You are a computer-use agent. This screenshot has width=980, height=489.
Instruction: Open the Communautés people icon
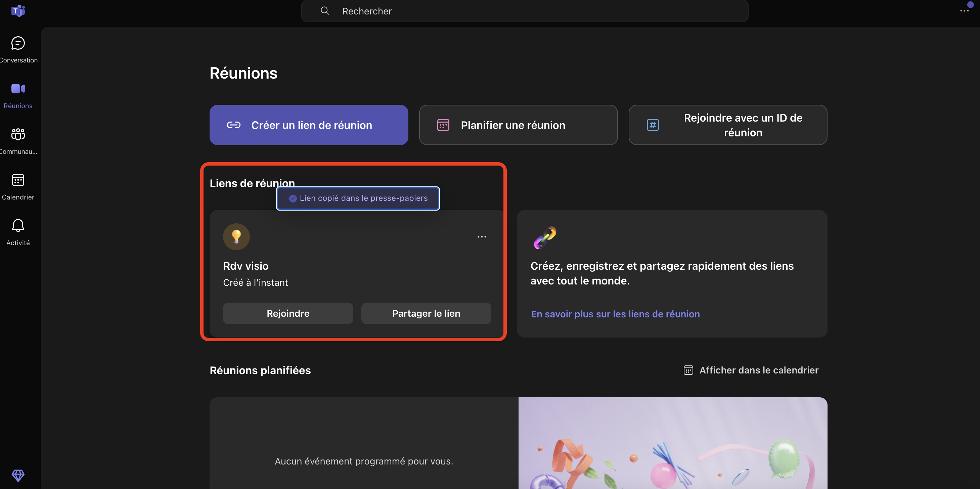coord(18,135)
